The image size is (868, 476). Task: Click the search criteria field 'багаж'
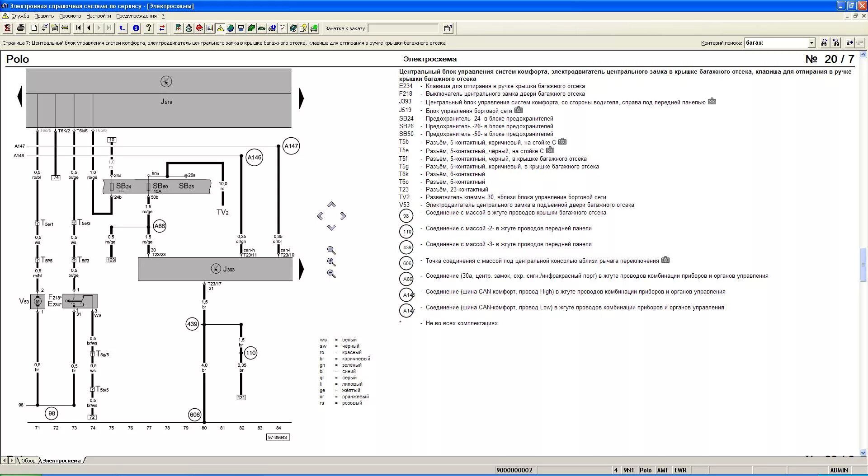click(776, 43)
